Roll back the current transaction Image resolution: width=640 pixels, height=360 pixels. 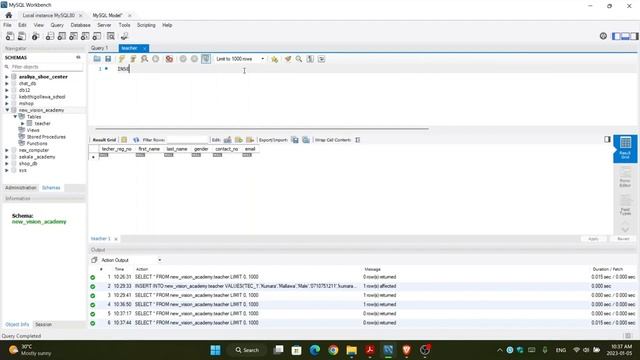click(x=194, y=59)
